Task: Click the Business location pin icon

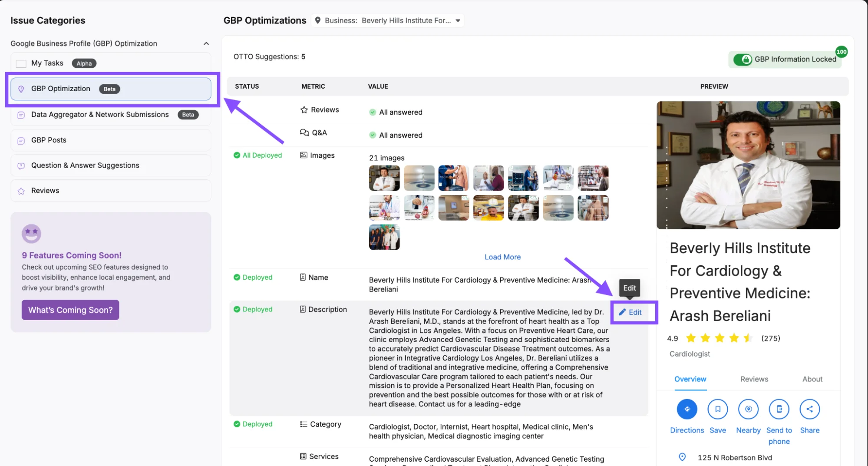Action: 318,20
